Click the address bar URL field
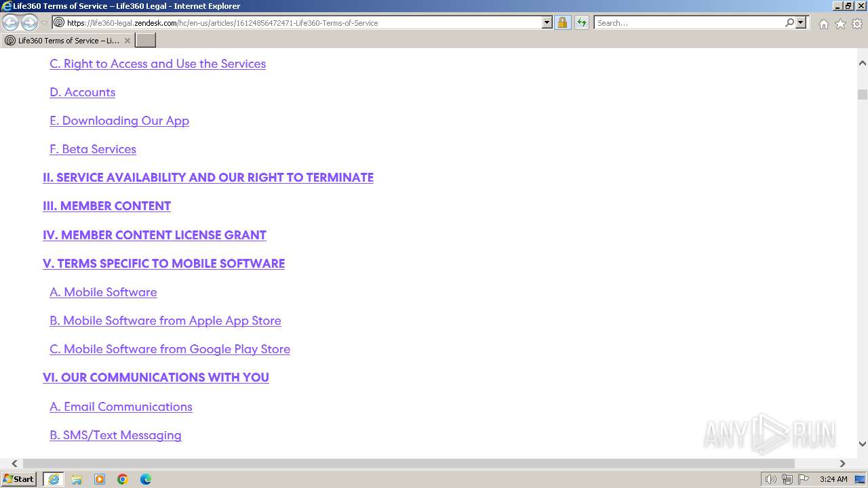Screen dimensions: 868x488 click(x=304, y=22)
